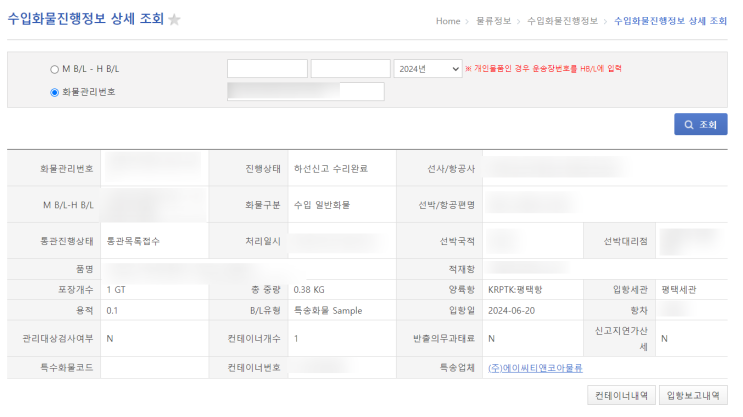Image resolution: width=743 pixels, height=417 pixels.
Task: Click the 진행상태 label
Action: click(x=263, y=169)
